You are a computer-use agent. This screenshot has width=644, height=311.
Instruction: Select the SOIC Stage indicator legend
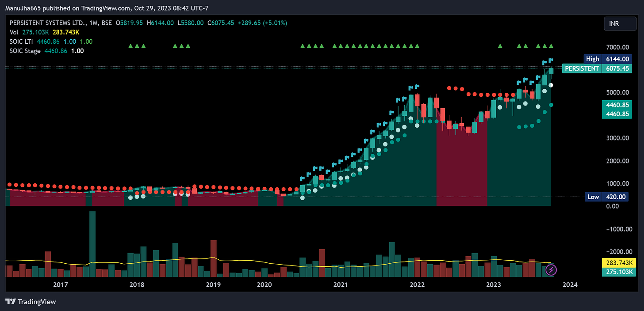click(26, 51)
